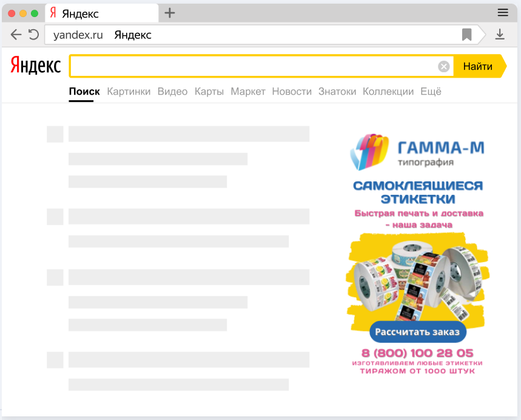Open downloads with the download arrow icon

(500, 35)
